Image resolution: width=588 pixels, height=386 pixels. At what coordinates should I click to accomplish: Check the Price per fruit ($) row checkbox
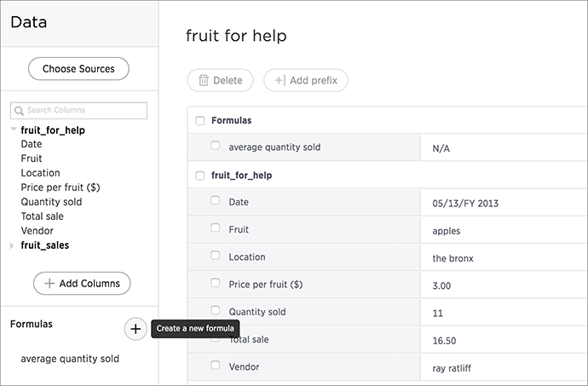216,282
